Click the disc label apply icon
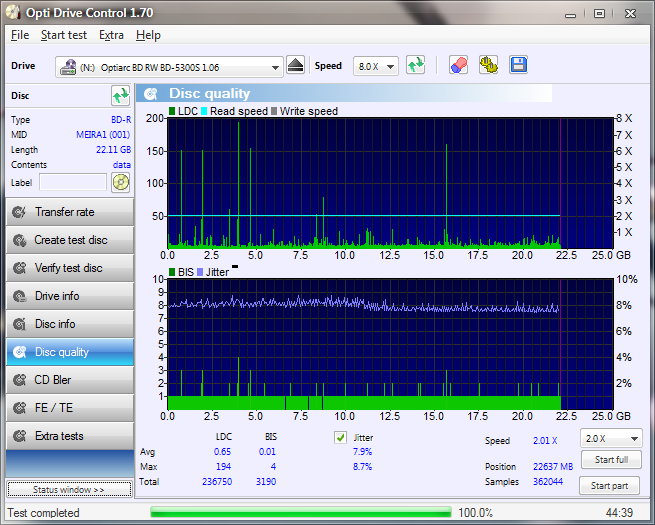Screen dimensions: 655x525 click(x=121, y=182)
